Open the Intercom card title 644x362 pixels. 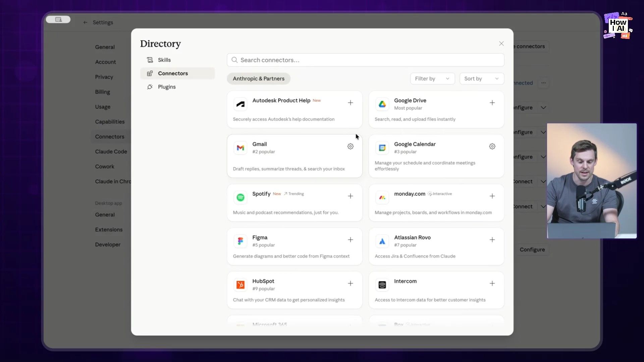(x=405, y=281)
